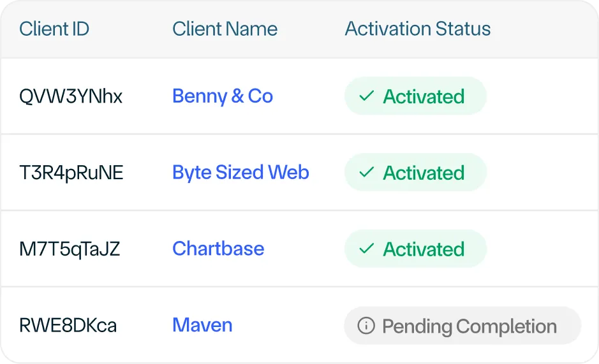Open the Maven client link
This screenshot has height=364, width=599.
[202, 325]
